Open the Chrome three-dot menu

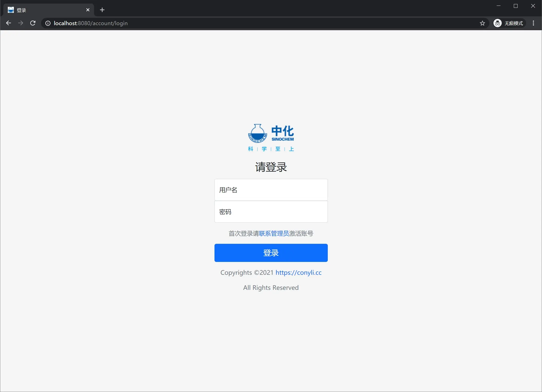[533, 23]
